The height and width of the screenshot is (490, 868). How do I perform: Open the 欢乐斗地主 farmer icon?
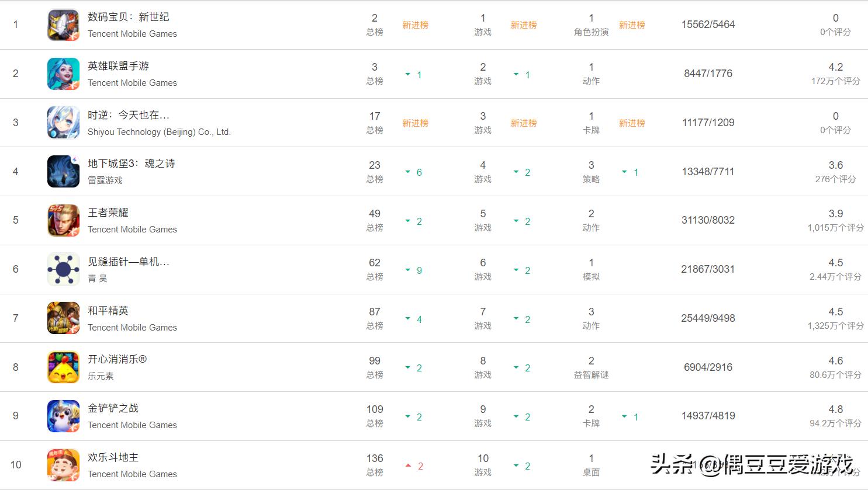click(63, 465)
